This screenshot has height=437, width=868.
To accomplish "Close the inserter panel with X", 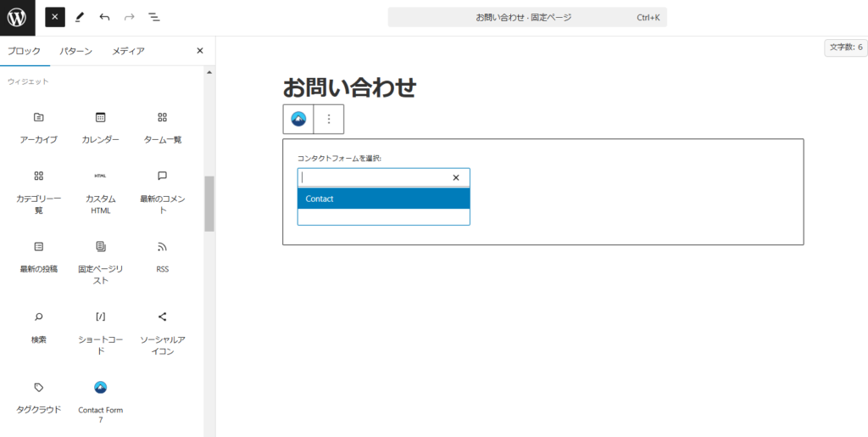I will pos(200,51).
